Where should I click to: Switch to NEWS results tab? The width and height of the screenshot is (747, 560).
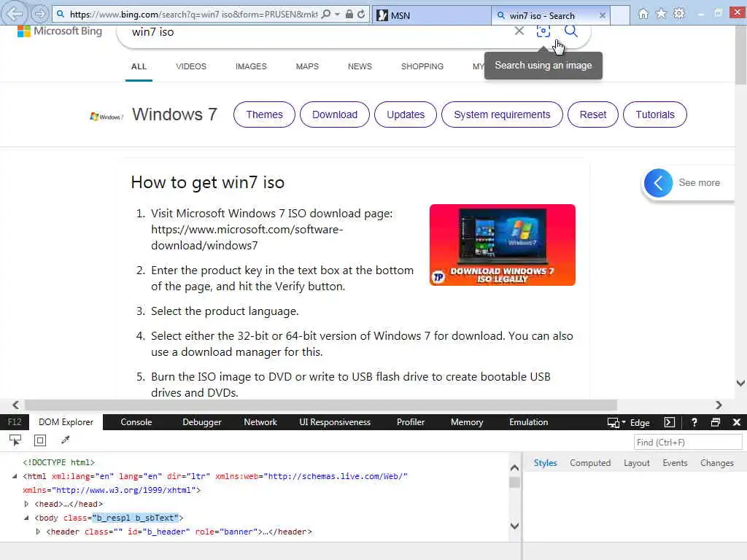coord(360,66)
